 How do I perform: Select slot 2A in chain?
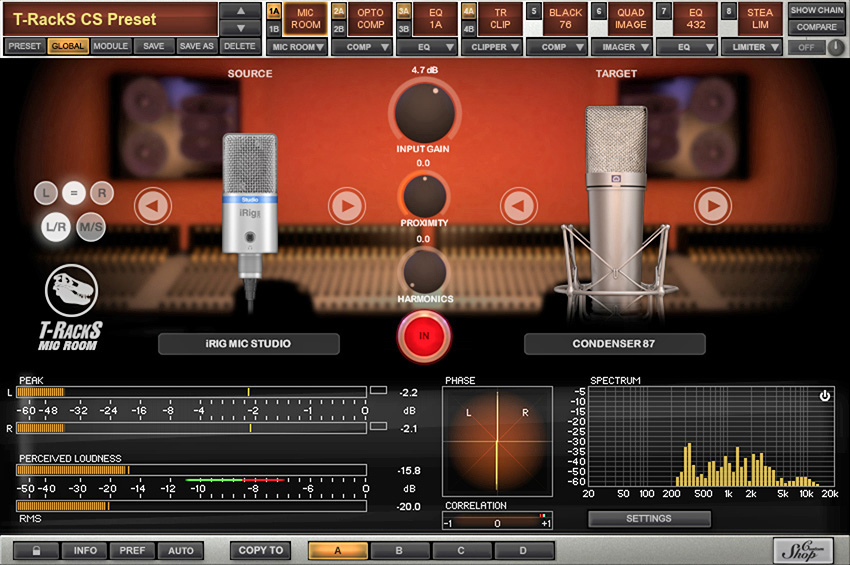[x=339, y=11]
